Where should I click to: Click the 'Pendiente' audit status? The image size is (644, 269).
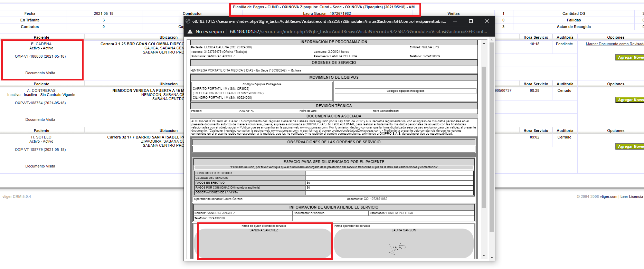564,44
